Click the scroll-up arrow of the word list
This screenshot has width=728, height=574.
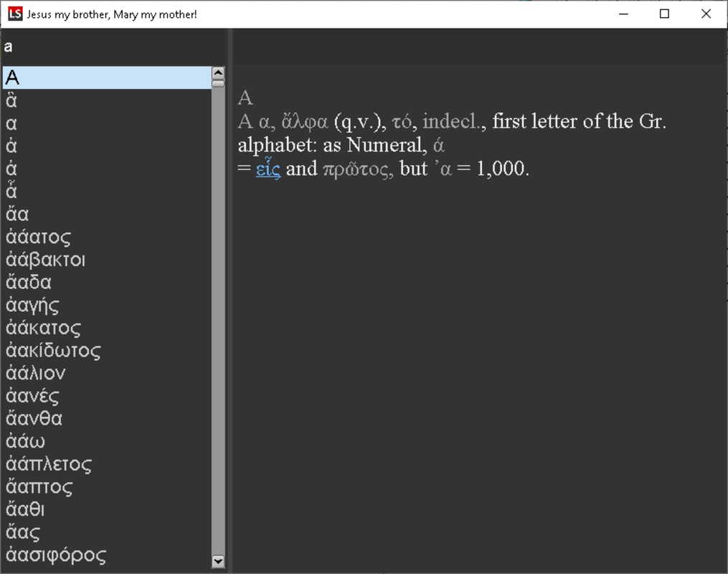(218, 73)
